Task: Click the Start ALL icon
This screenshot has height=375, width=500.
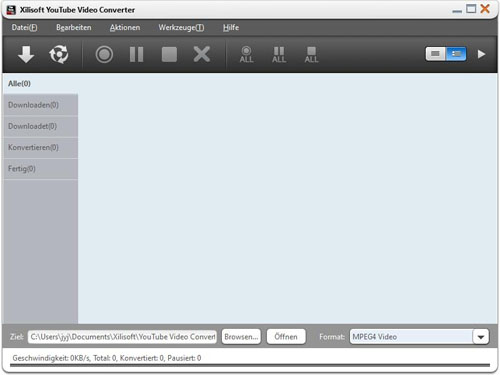Action: pyautogui.click(x=246, y=55)
